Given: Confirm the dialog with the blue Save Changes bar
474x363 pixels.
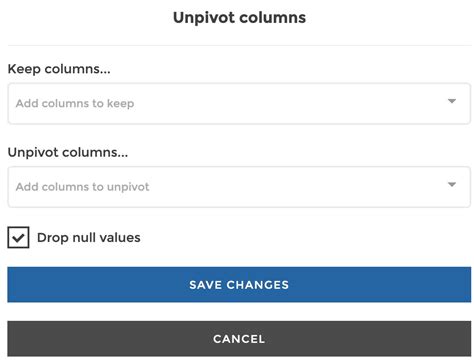Looking at the screenshot, I should click(239, 285).
